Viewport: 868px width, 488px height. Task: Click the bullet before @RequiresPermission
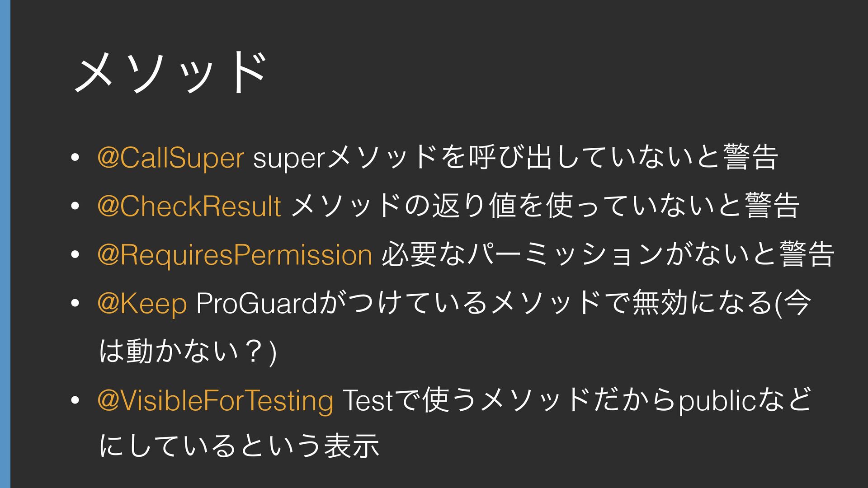pyautogui.click(x=75, y=254)
